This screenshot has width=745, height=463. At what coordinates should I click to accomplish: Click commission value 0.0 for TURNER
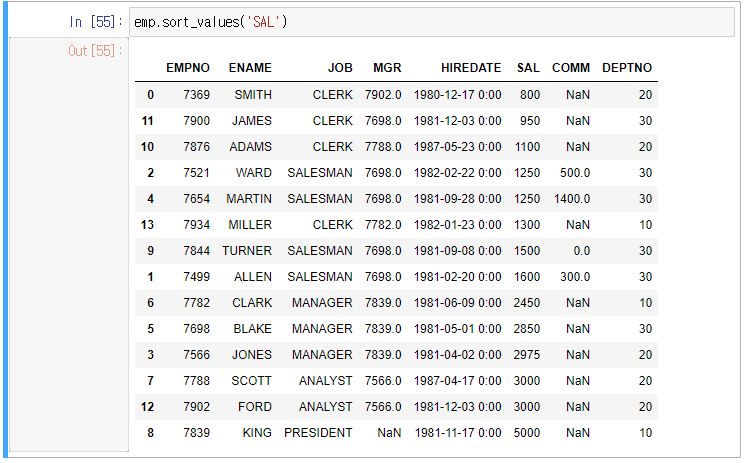pyautogui.click(x=582, y=251)
